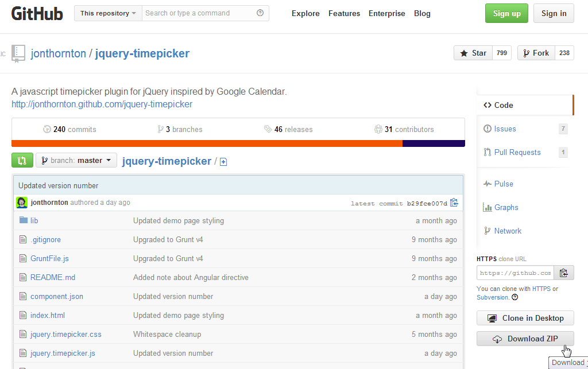Screen dimensions: 588x369
Task: Click the Sign in button
Action: click(554, 14)
